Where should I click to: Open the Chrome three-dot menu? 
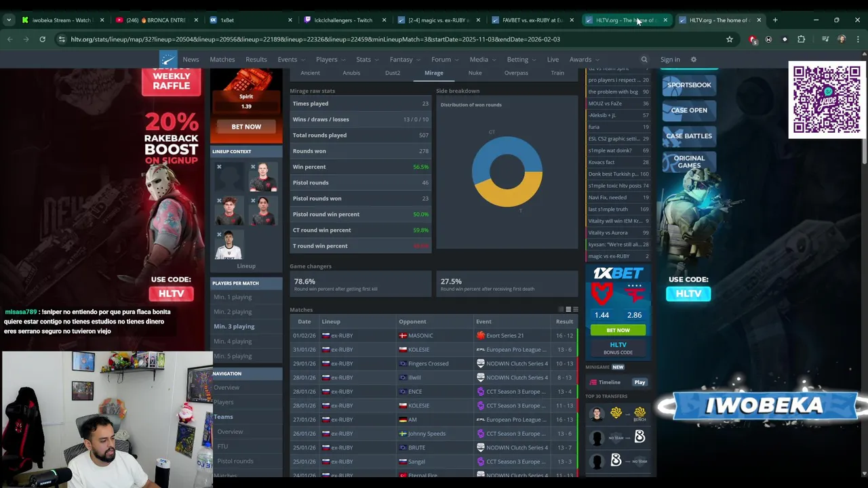[x=858, y=39]
